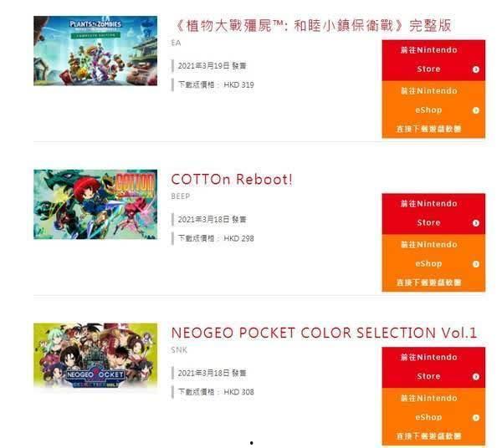
Task: Click the arrow icon on Plants vs Zombies Nintendo Store button
Action: [476, 69]
